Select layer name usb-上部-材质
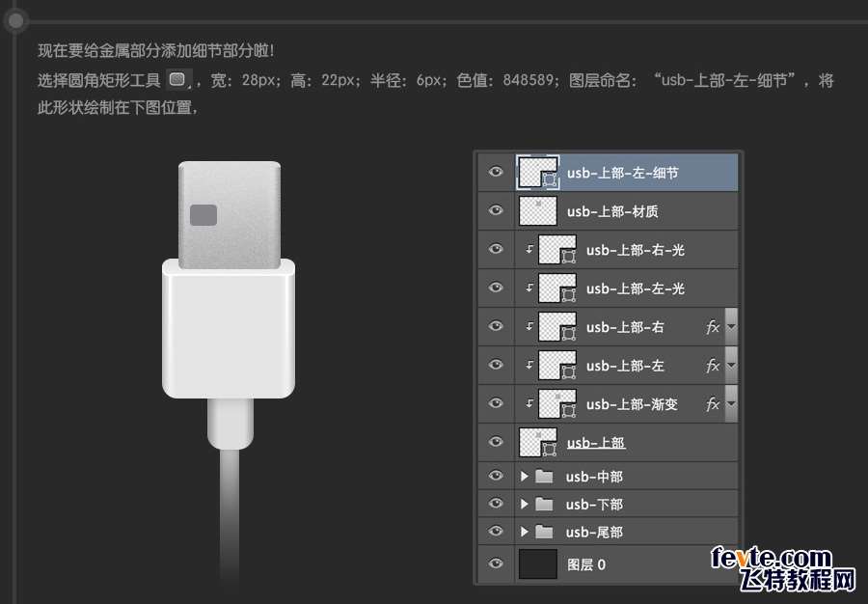Screen dimensions: 868x604 point(612,211)
